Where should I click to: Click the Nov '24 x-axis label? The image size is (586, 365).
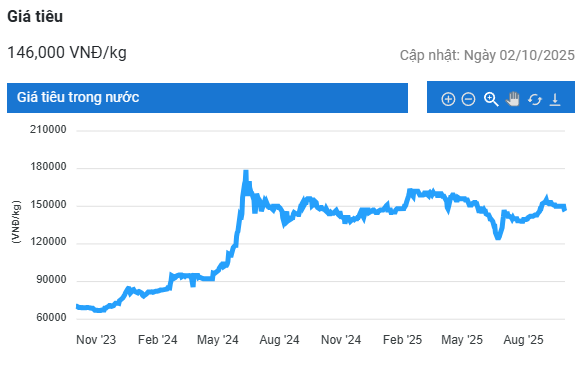341,340
